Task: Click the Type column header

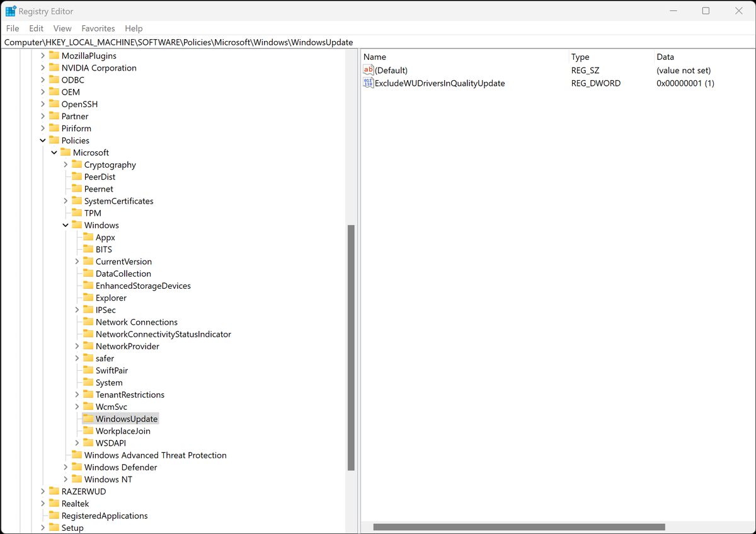Action: (x=610, y=57)
